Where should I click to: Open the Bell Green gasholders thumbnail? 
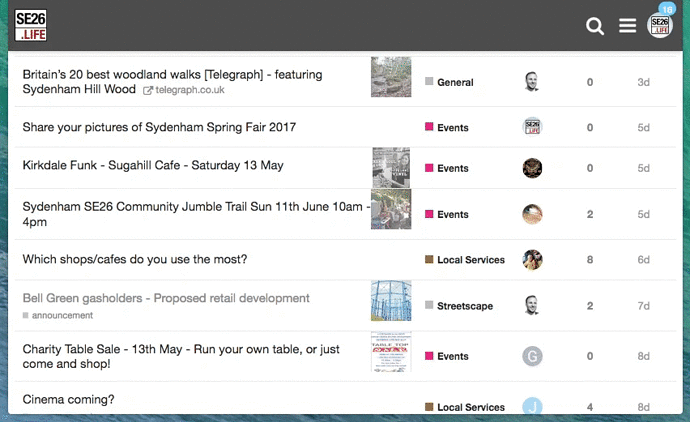coord(391,301)
